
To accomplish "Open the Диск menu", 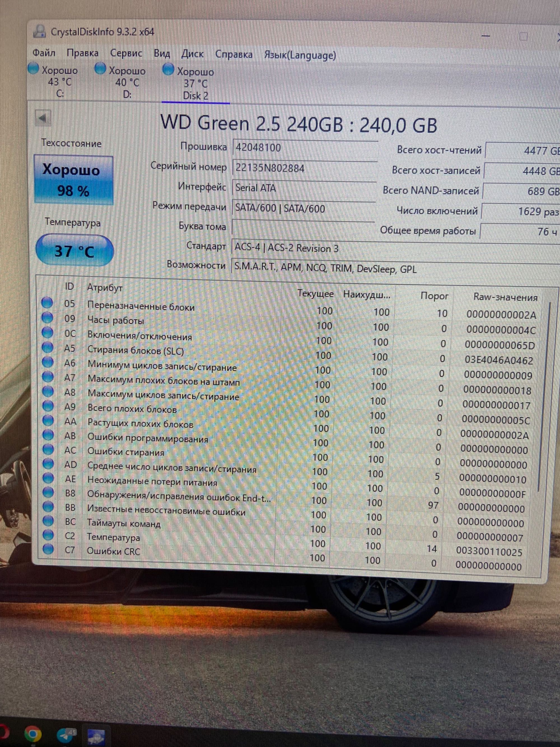I will 192,54.
